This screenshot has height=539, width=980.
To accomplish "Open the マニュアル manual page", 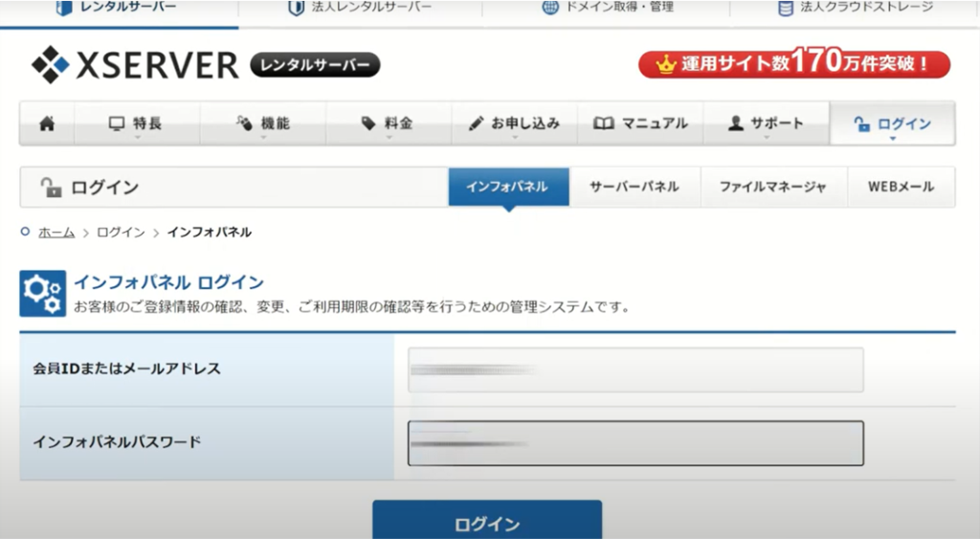I will click(x=640, y=124).
